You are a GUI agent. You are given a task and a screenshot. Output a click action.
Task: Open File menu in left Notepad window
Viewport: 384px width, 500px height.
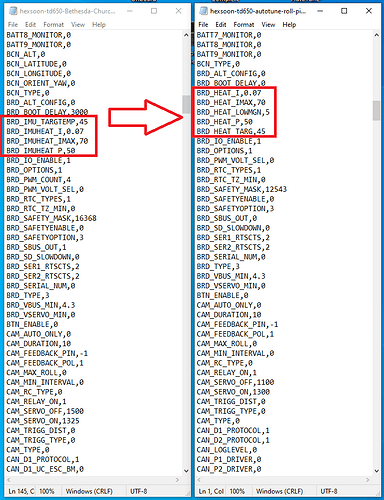click(x=13, y=25)
